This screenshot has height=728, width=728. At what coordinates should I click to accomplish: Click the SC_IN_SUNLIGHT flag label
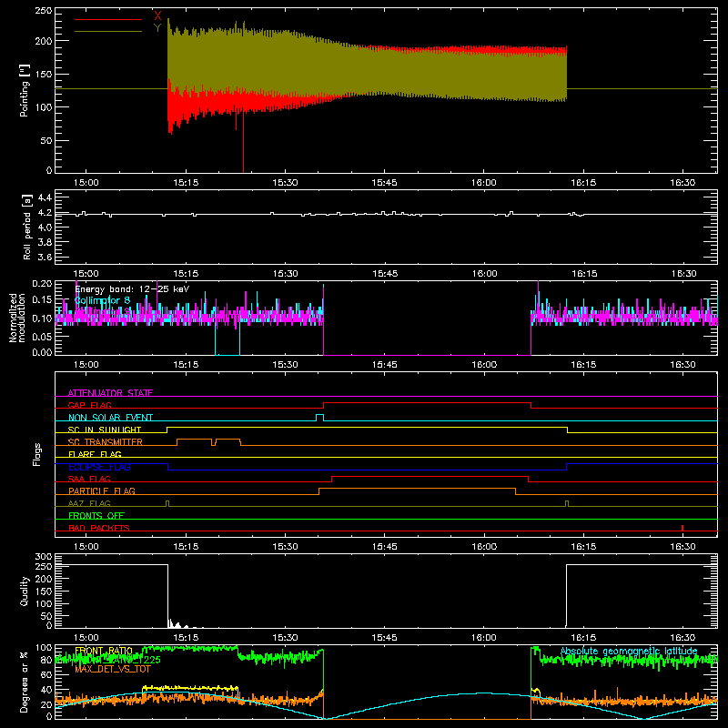tap(105, 430)
